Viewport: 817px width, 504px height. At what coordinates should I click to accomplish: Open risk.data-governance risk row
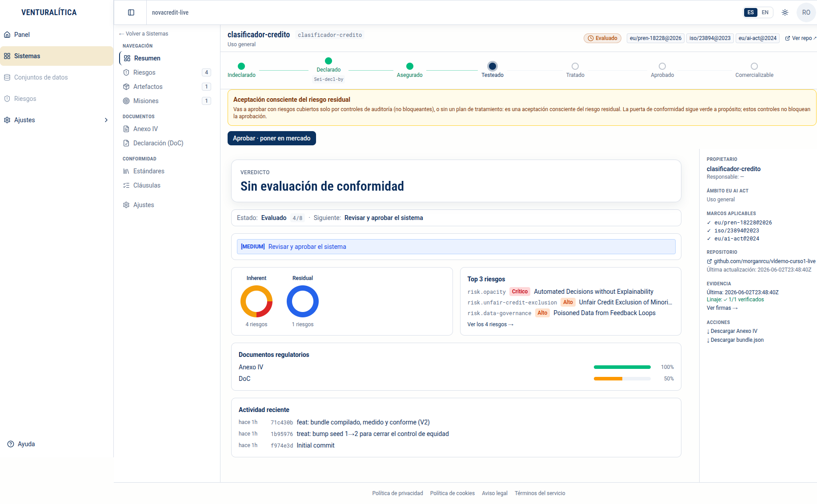(570, 313)
